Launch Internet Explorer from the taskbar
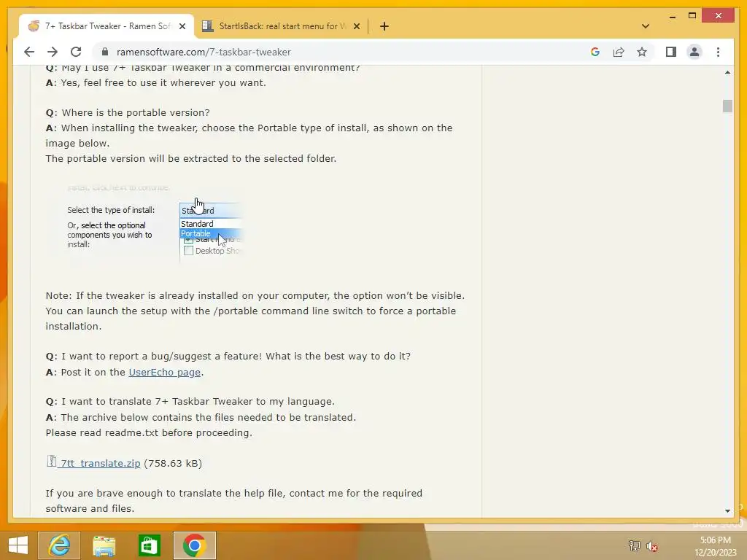 pyautogui.click(x=60, y=545)
